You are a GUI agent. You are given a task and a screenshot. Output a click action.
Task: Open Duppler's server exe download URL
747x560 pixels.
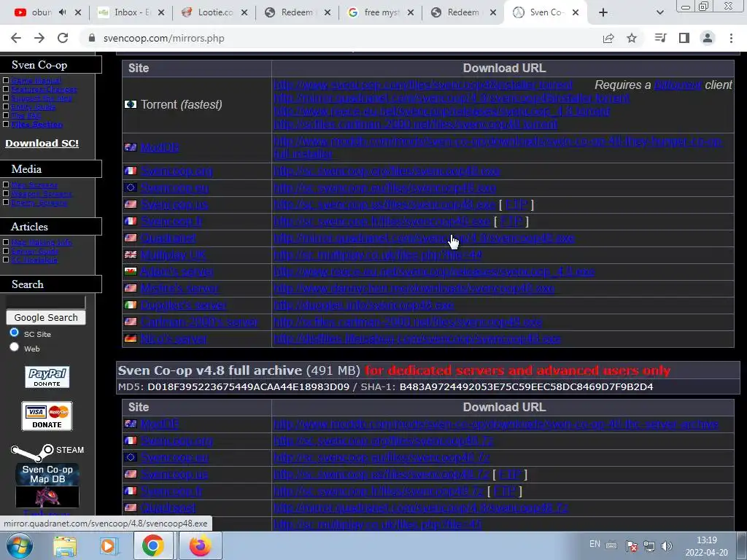[364, 306]
